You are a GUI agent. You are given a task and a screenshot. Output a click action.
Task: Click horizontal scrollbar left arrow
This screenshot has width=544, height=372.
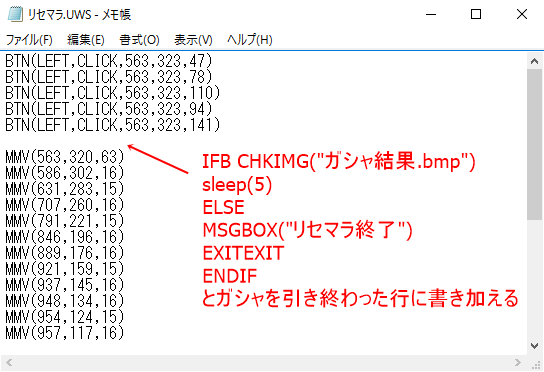9,363
